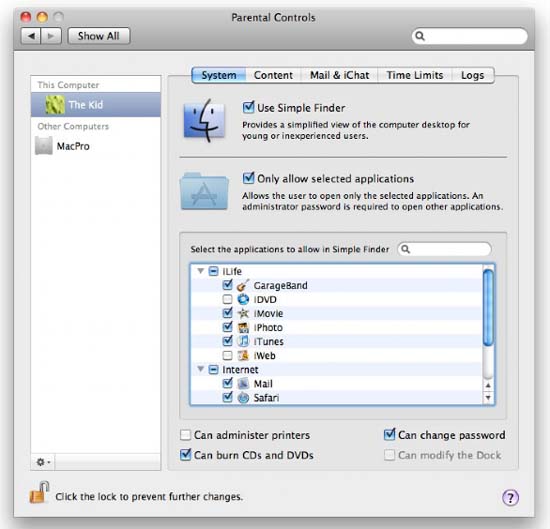Enable the iWeb checkbox

[x=228, y=355]
